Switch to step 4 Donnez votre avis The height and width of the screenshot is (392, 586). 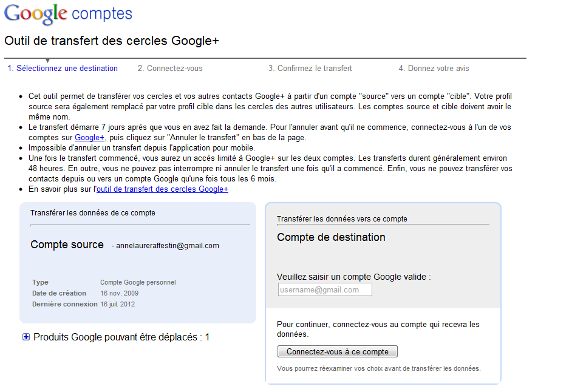(434, 69)
